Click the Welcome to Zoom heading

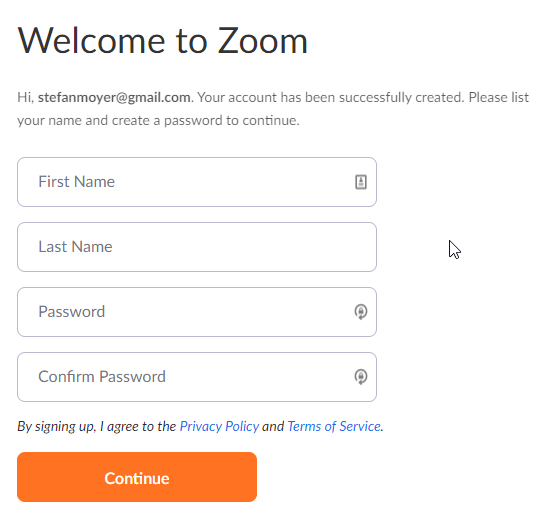point(162,41)
